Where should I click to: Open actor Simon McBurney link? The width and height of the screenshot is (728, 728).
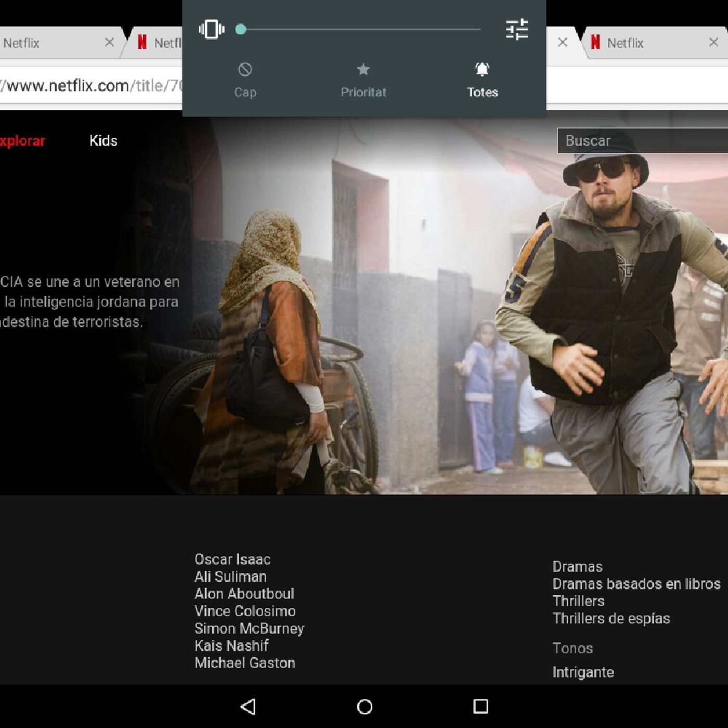click(249, 628)
